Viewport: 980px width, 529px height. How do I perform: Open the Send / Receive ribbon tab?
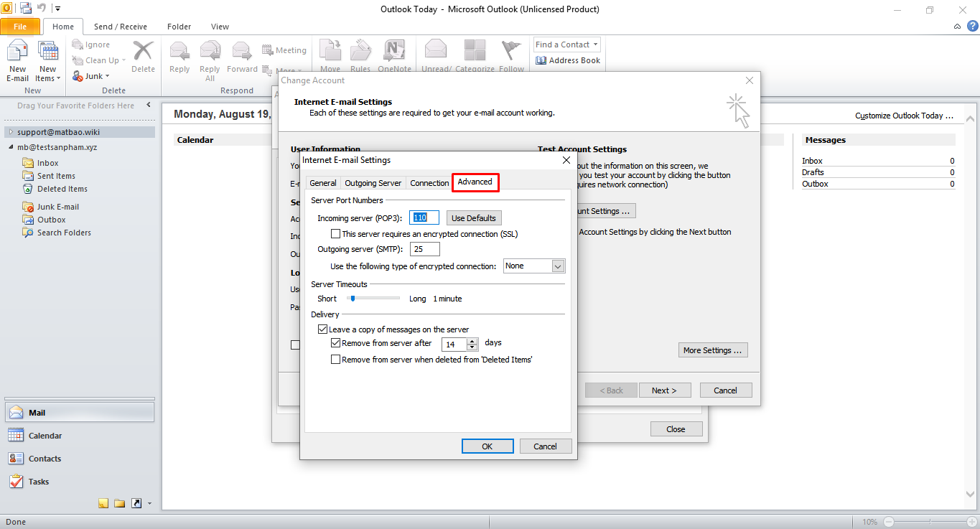tap(120, 27)
